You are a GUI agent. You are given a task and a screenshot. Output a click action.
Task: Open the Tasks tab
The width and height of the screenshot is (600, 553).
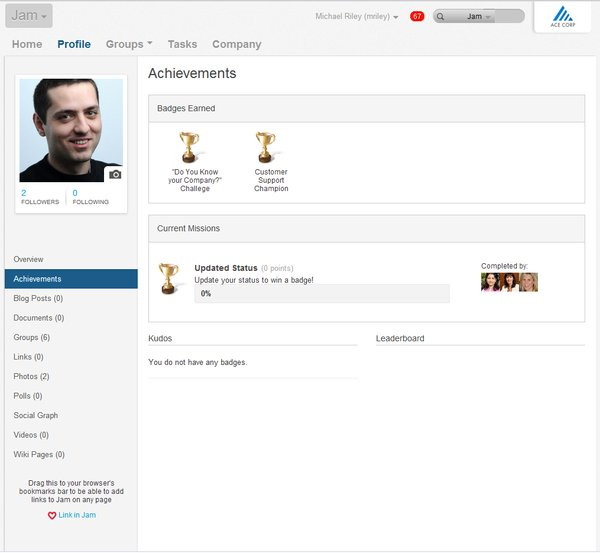pyautogui.click(x=182, y=44)
